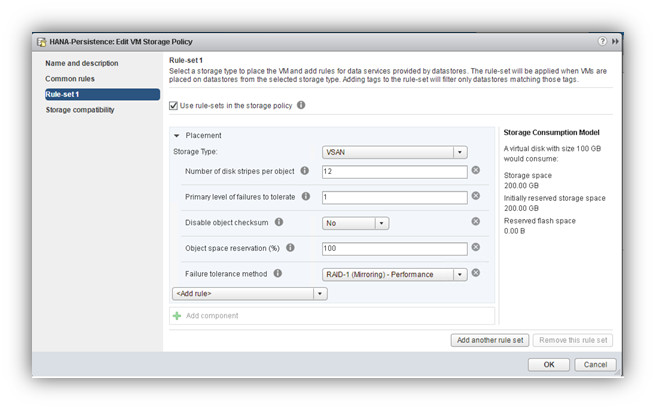
Task: Click info icon beside Failure tolerance method
Action: click(278, 274)
